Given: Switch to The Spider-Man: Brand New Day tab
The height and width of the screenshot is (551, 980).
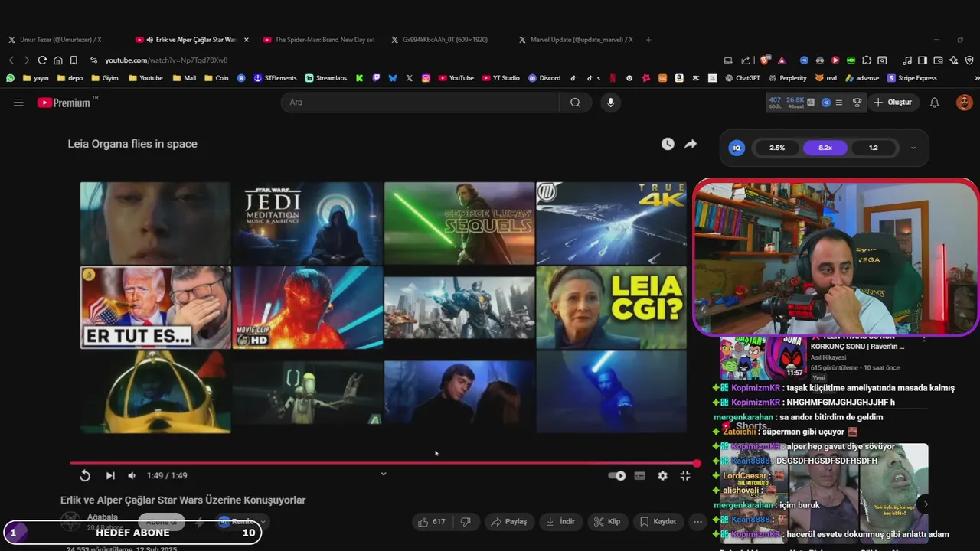Looking at the screenshot, I should point(318,40).
